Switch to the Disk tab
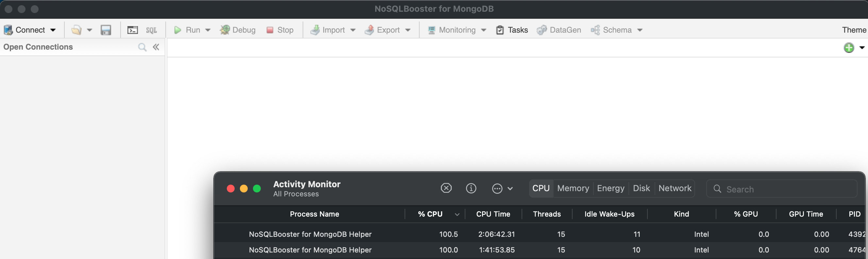 pyautogui.click(x=641, y=188)
